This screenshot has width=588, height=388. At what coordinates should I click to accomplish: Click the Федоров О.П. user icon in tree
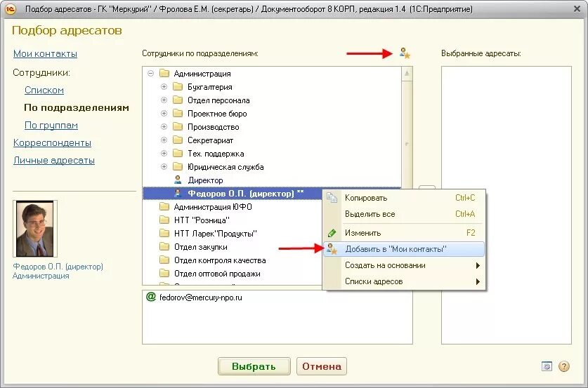pyautogui.click(x=178, y=193)
